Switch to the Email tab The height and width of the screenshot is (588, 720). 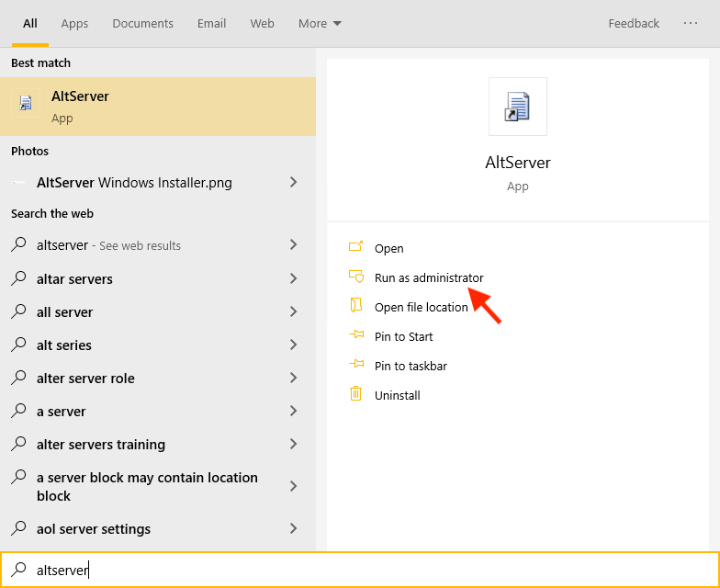click(x=211, y=24)
